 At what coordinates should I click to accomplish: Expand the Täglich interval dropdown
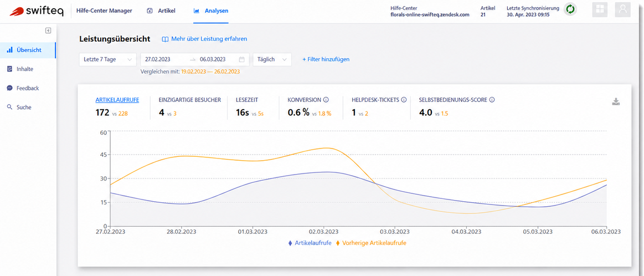tap(272, 59)
